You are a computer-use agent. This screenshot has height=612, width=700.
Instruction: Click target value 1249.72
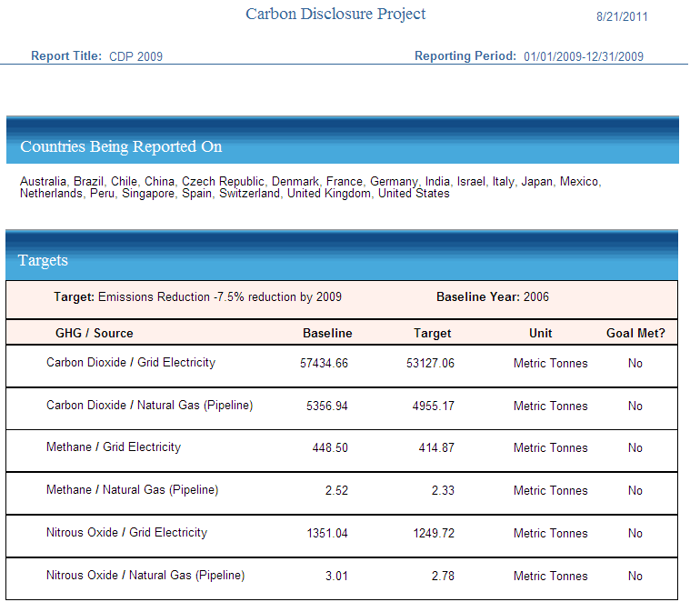click(x=434, y=534)
